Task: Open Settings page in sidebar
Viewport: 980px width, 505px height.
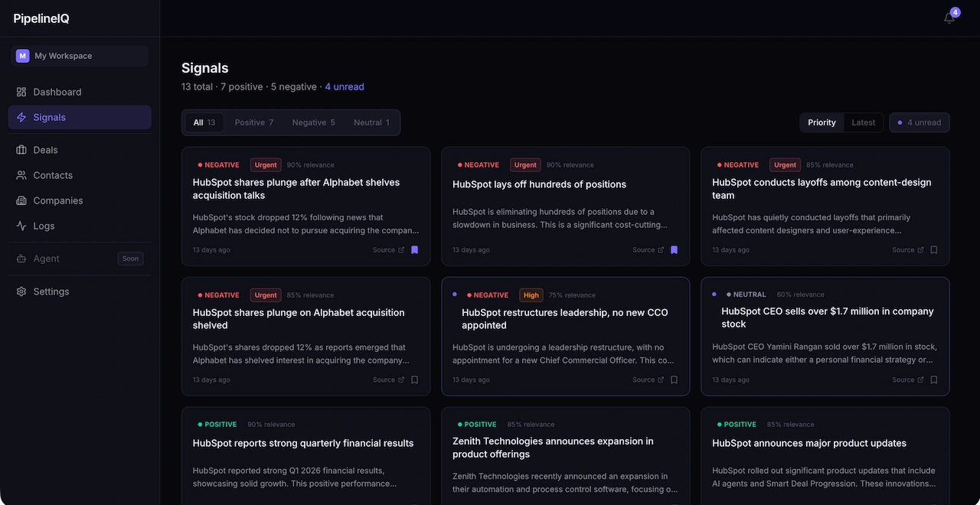Action: (x=80, y=292)
